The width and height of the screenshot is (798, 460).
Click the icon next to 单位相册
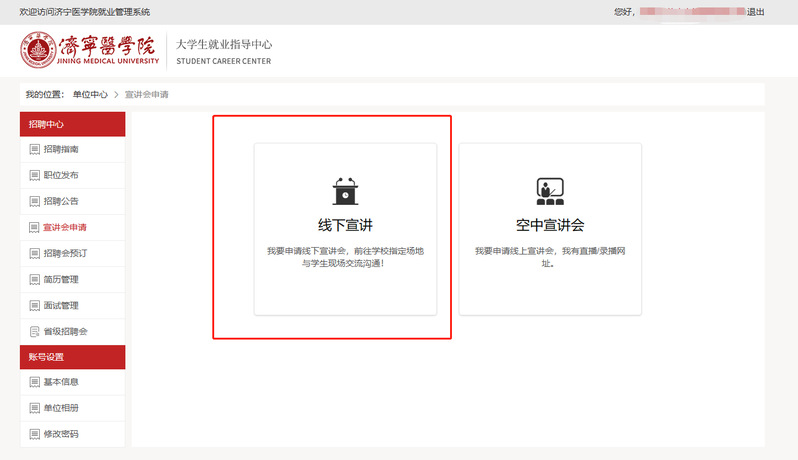tap(35, 408)
